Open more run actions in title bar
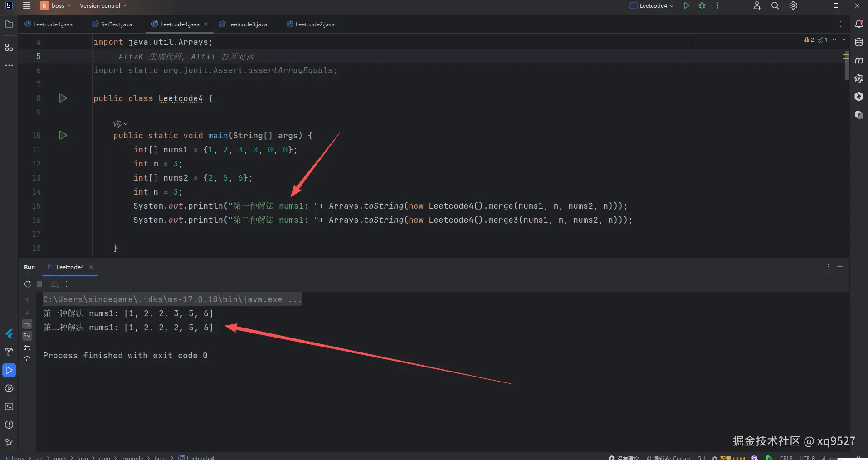Viewport: 868px width, 460px height. click(x=717, y=6)
